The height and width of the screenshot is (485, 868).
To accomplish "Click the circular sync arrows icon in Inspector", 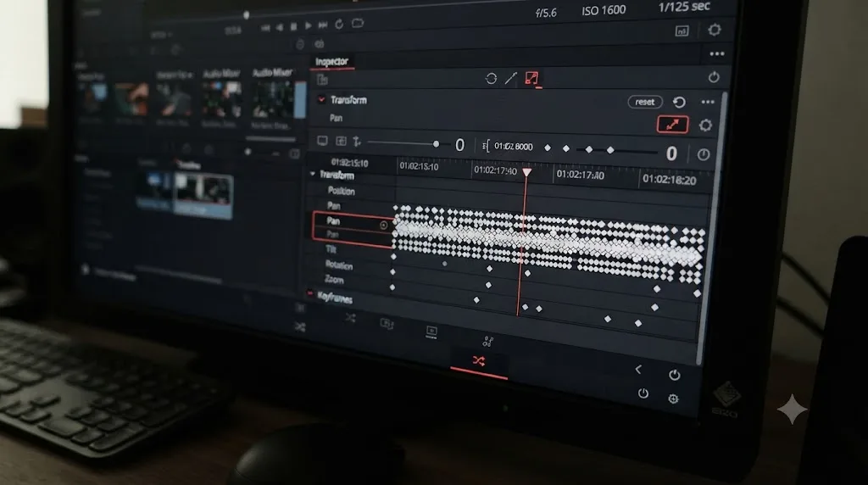I will tap(491, 79).
